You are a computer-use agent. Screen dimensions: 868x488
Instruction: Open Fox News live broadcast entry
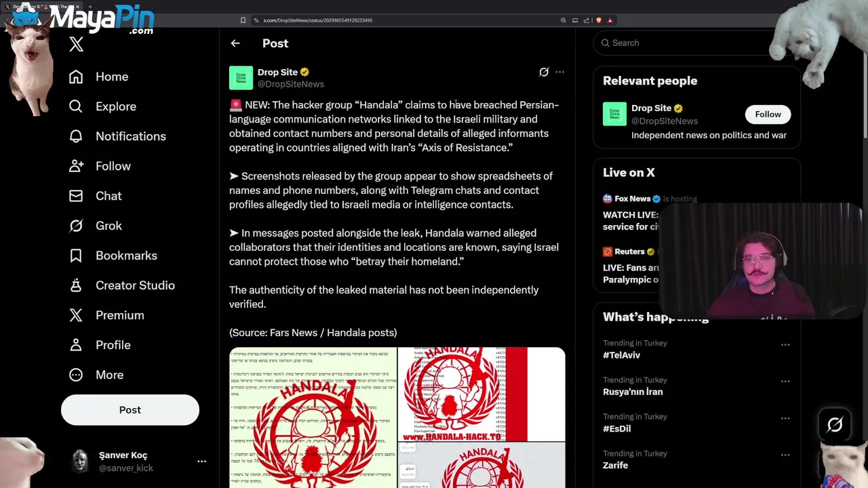631,212
